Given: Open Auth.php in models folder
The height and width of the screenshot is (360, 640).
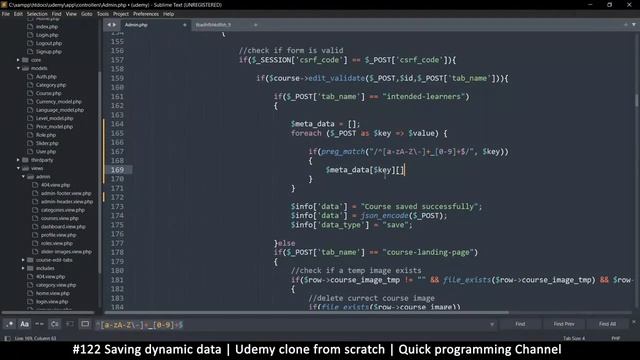Looking at the screenshot, I should pos(46,77).
